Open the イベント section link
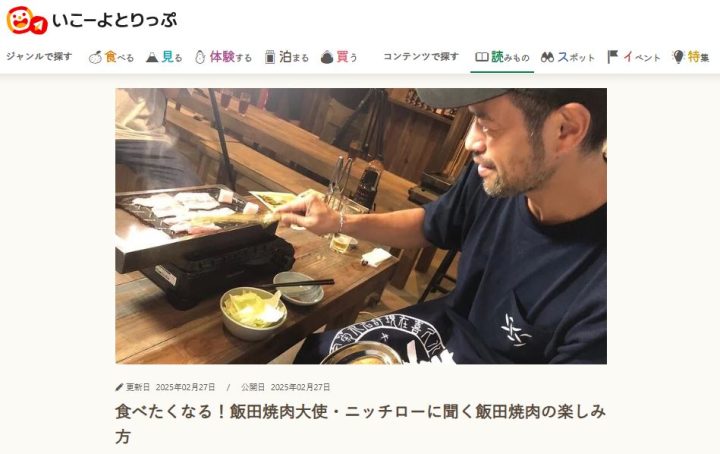Viewport: 720px width, 454px height. pyautogui.click(x=634, y=57)
